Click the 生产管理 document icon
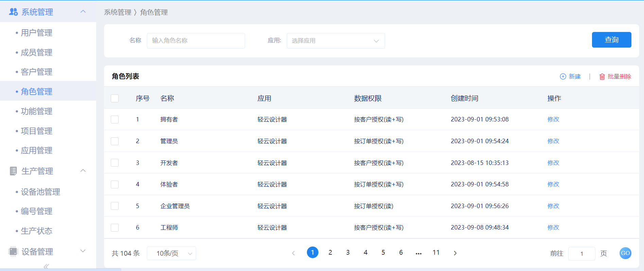 point(13,171)
